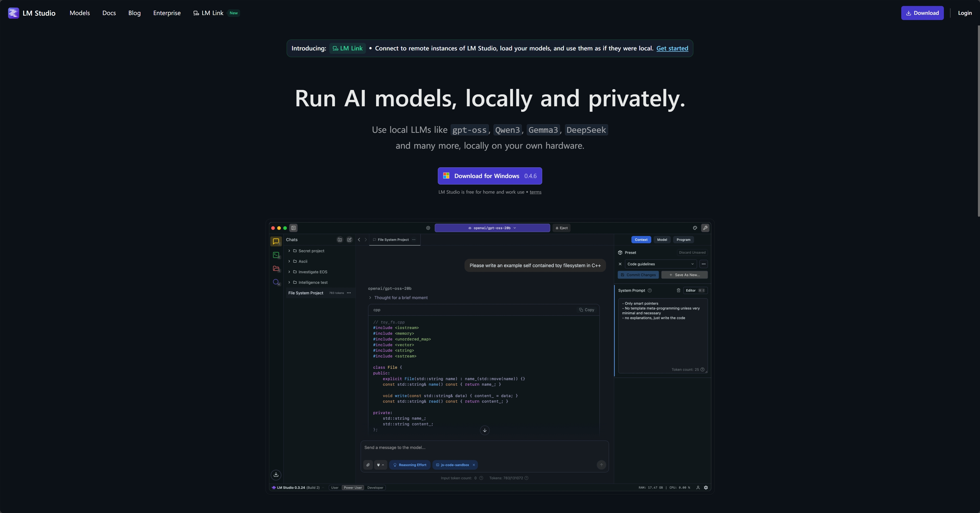Click the Discover magnifier sidebar icon
Screen dimensions: 980x513
(x=276, y=282)
